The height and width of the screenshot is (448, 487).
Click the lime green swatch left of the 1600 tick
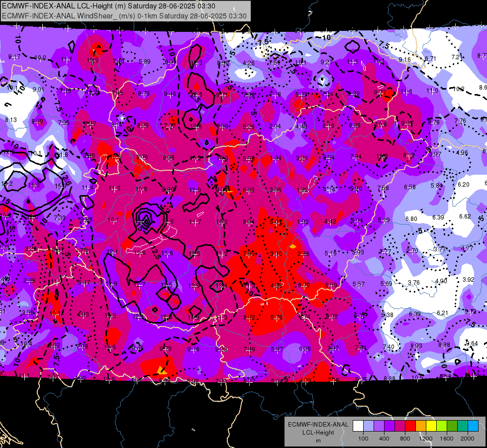point(442,426)
